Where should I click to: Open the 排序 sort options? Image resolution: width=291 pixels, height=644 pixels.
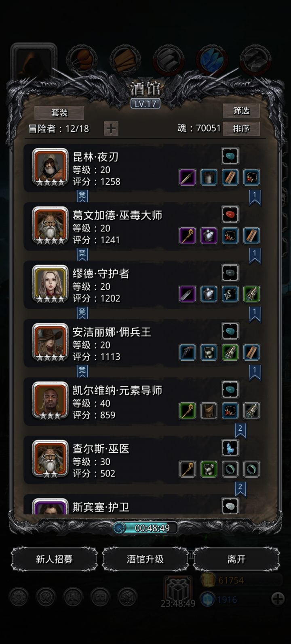pyautogui.click(x=241, y=129)
